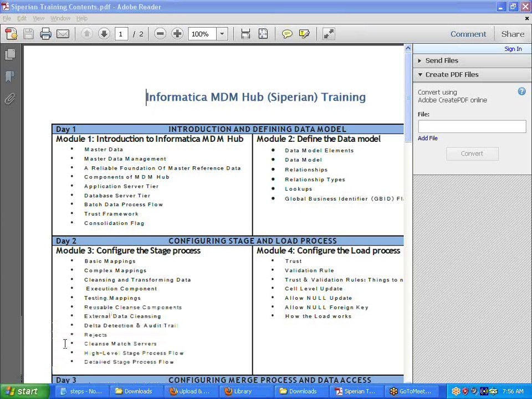Click the Sign In link
This screenshot has height=399, width=532.
tap(513, 49)
